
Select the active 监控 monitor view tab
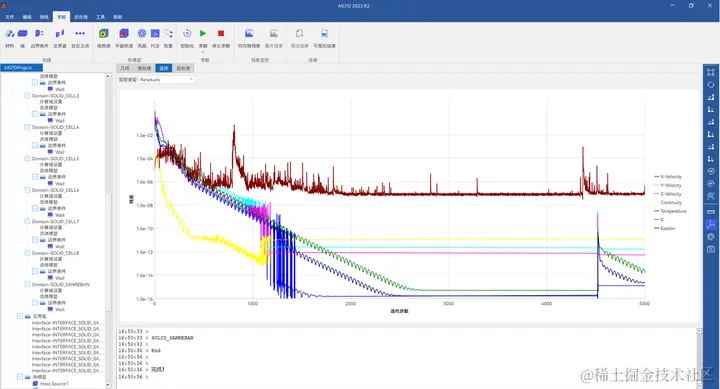click(x=164, y=68)
